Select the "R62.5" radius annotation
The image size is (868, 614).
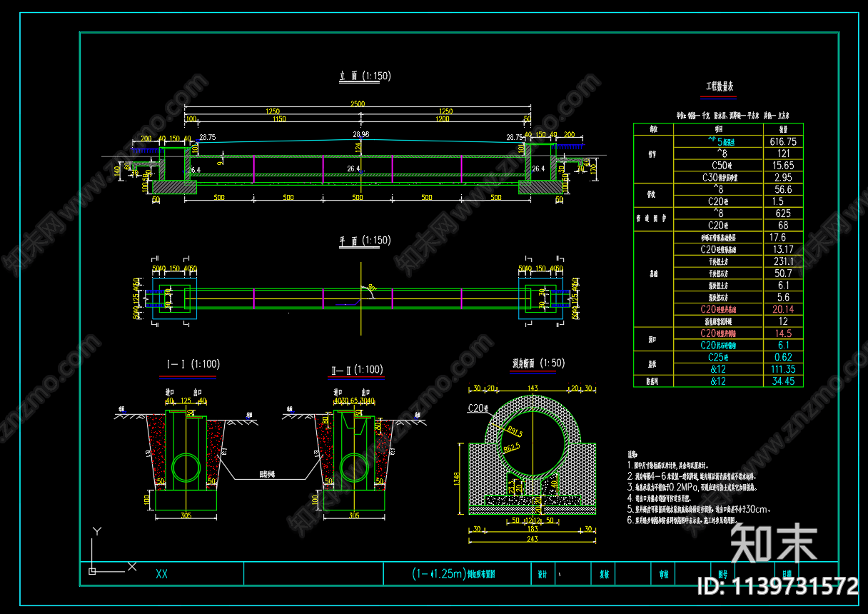click(513, 449)
